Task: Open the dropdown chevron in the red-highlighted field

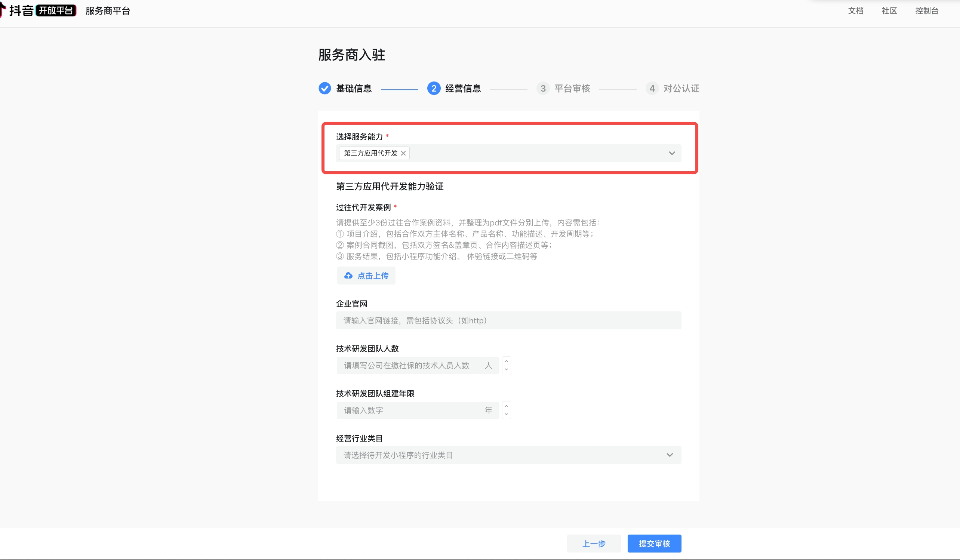Action: 671,153
